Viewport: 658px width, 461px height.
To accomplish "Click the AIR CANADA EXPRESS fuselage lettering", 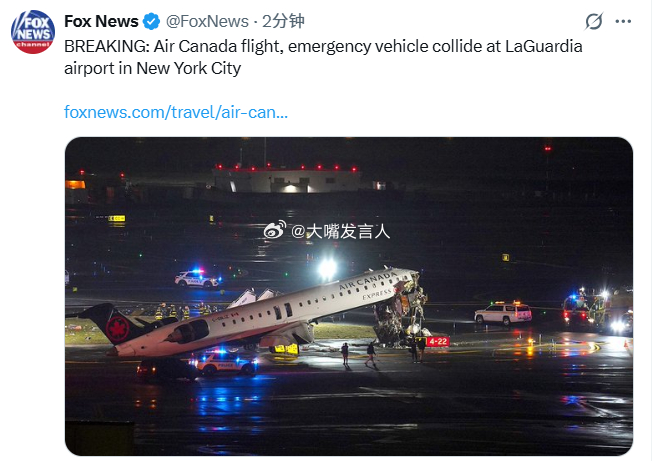I will click(368, 285).
